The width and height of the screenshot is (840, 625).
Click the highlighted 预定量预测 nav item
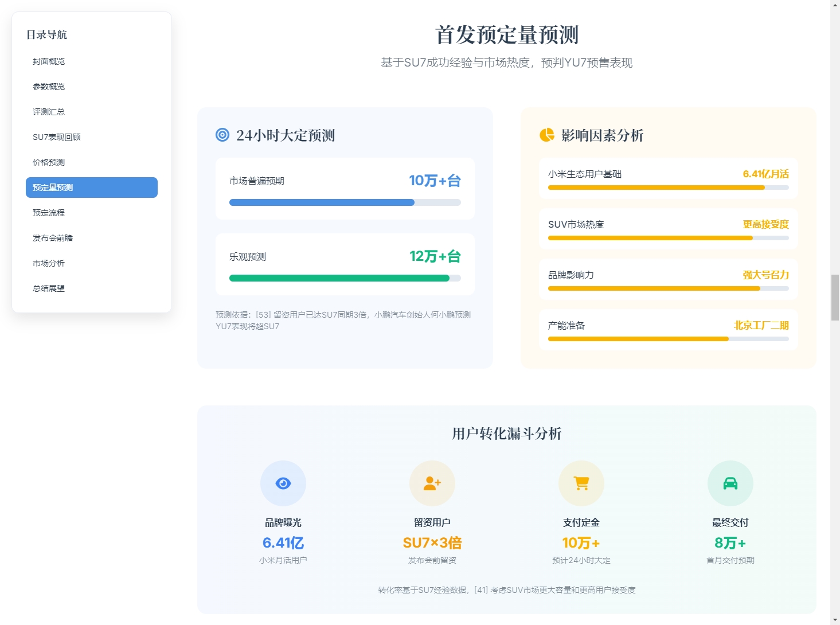[x=92, y=187]
